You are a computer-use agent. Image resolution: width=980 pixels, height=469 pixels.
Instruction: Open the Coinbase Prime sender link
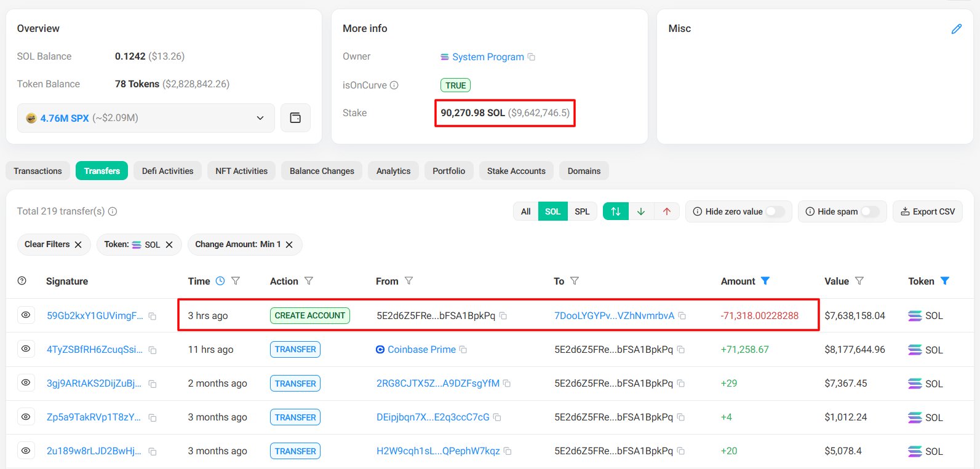421,350
